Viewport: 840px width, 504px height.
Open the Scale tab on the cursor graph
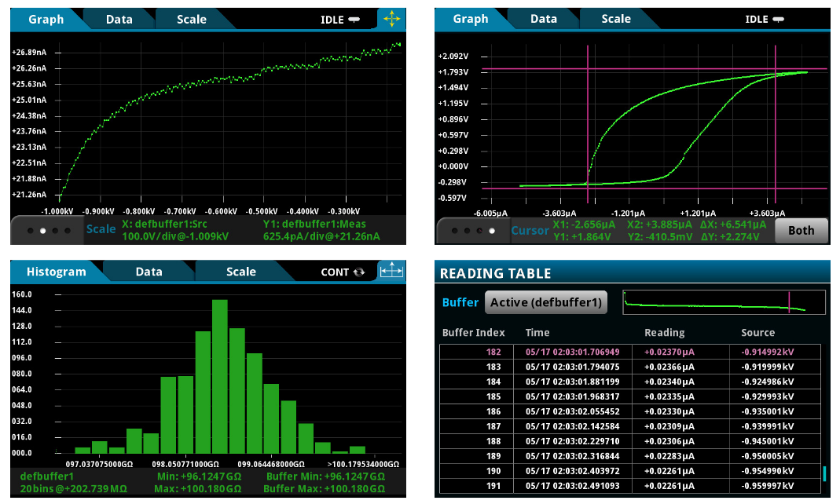pos(616,19)
